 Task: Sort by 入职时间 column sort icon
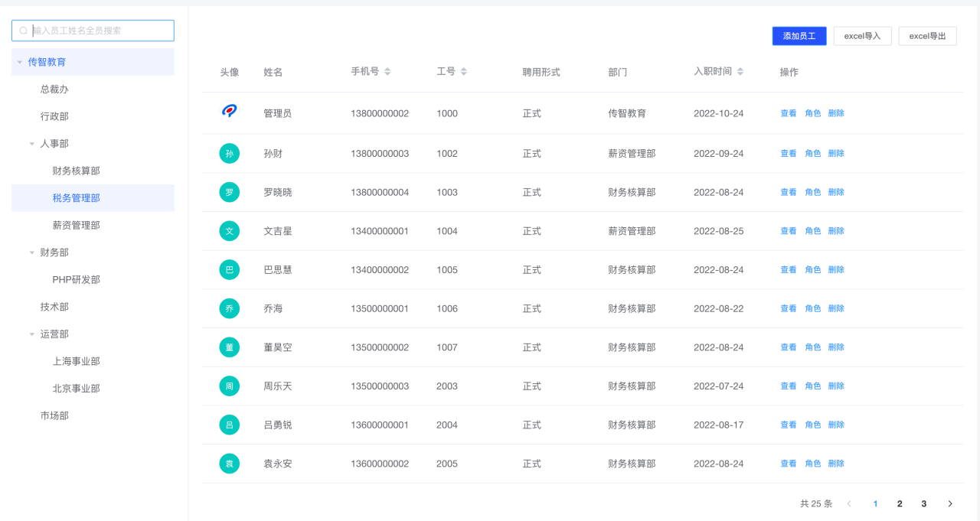[740, 71]
